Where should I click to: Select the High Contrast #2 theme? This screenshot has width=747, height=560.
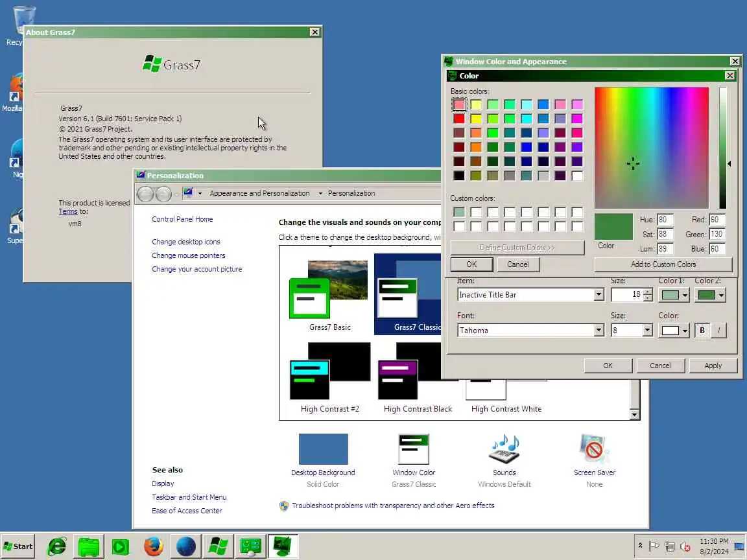329,378
